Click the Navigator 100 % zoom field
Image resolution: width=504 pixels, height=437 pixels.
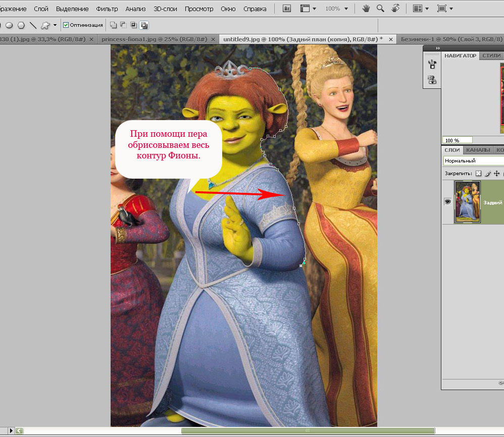458,140
